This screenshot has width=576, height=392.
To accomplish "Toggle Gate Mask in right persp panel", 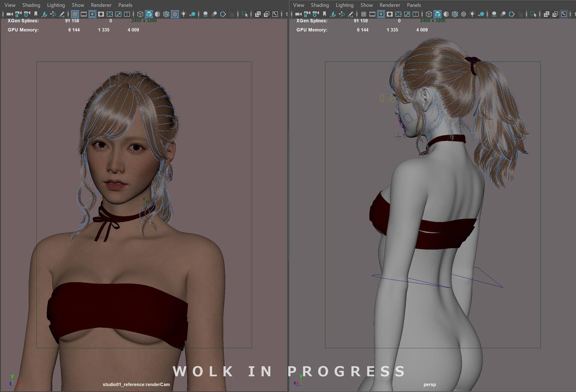I will [390, 14].
